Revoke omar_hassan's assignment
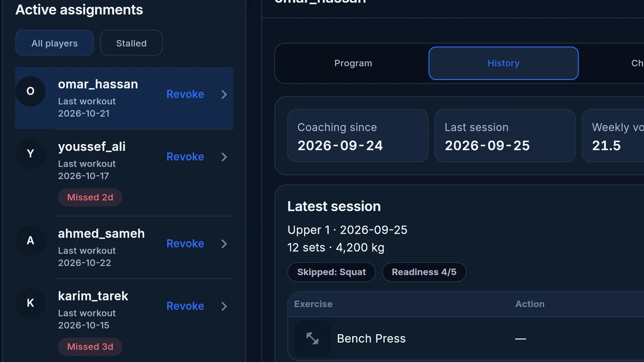Screen dimensions: 644x362 pos(185,94)
